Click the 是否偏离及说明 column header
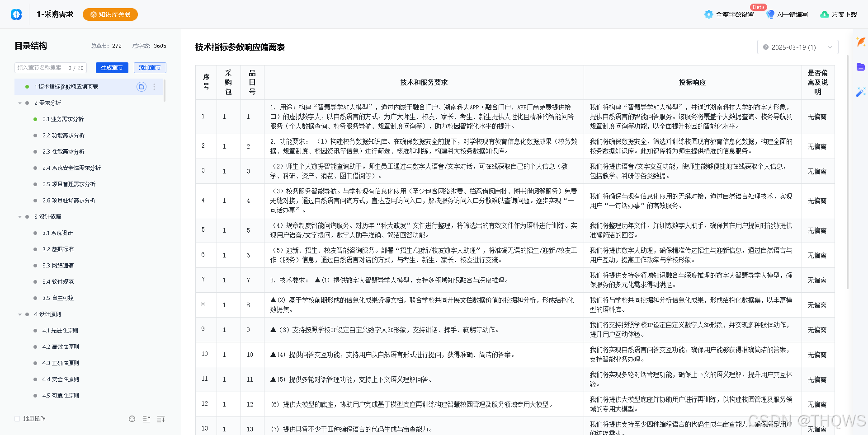The image size is (868, 435). tap(817, 82)
